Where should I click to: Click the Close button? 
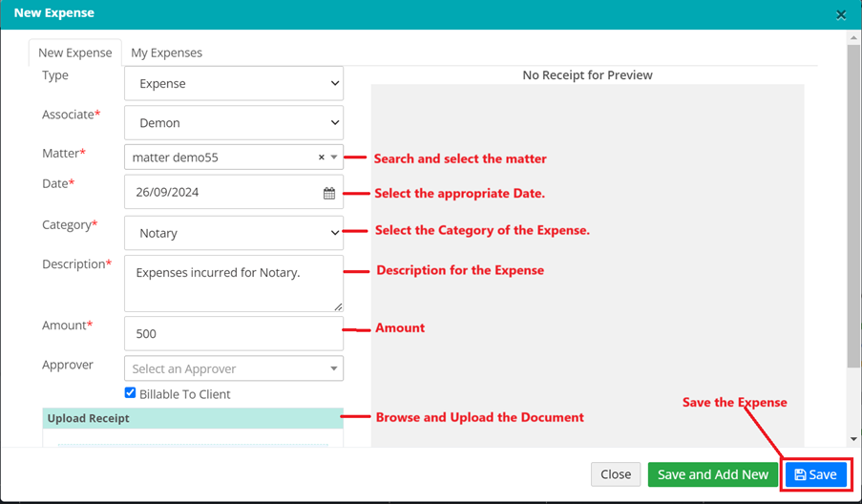(x=616, y=474)
